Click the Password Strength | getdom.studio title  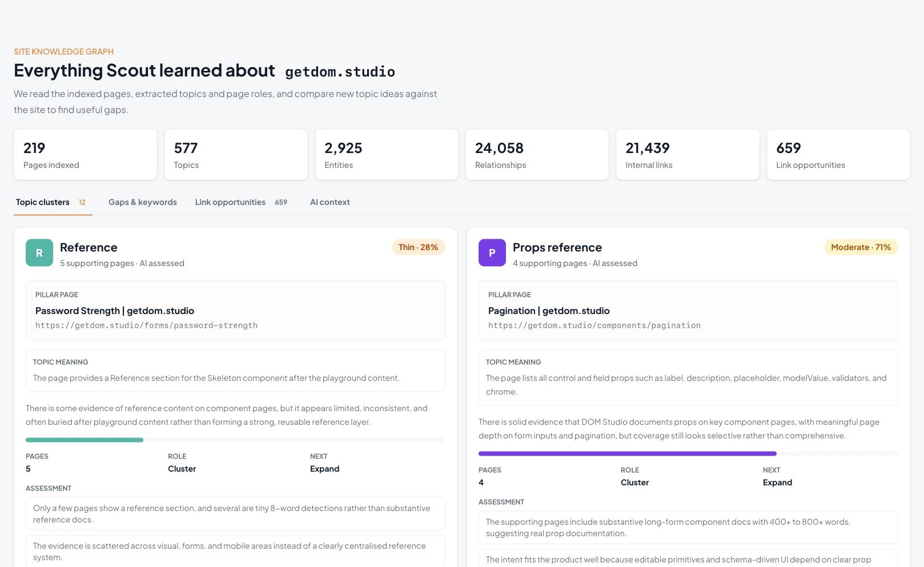click(x=115, y=311)
